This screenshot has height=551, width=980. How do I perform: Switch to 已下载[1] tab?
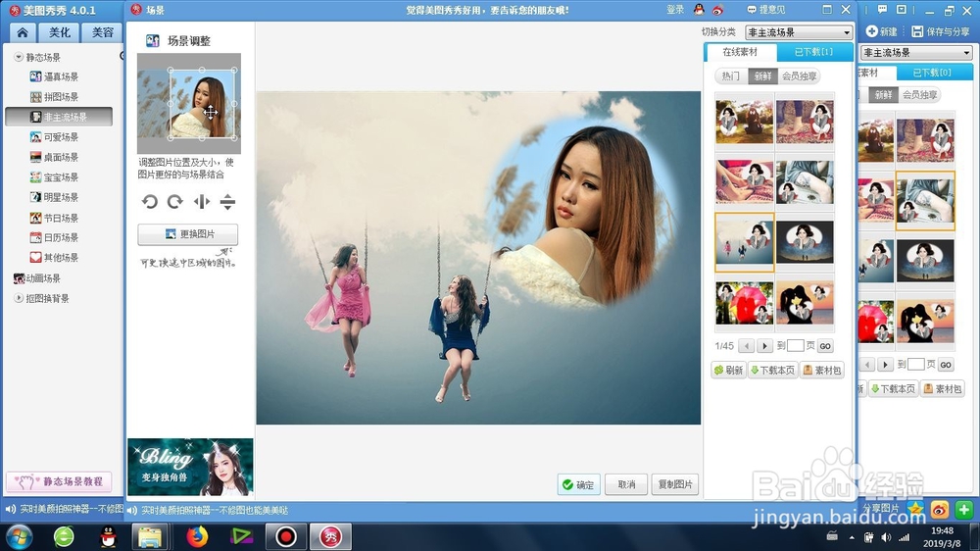pos(813,52)
